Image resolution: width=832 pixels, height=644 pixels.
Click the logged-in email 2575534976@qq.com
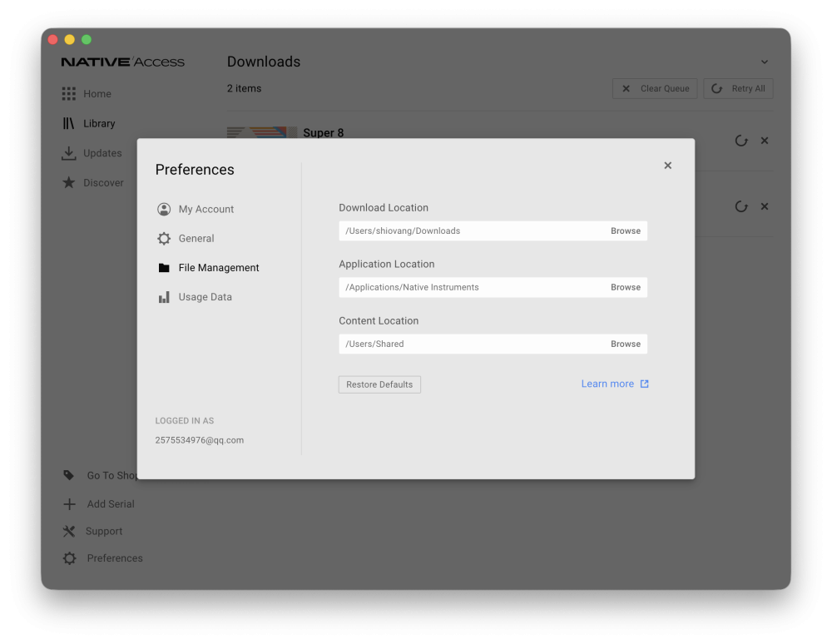click(x=200, y=440)
